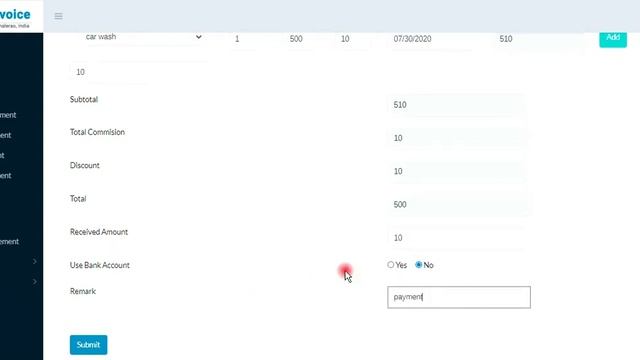
Task: Click the invoice logo in the header
Action: pyautogui.click(x=15, y=17)
